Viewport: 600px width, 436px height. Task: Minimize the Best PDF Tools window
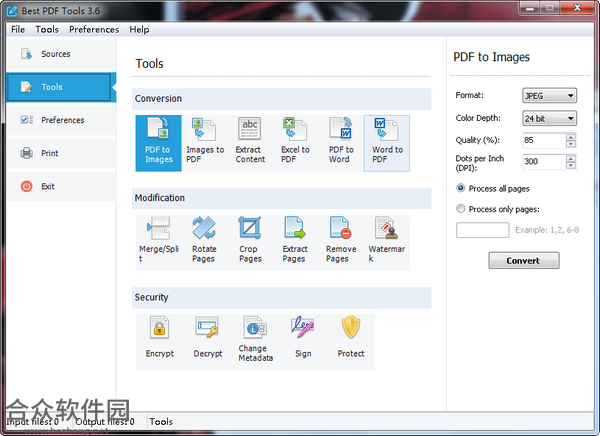[x=530, y=8]
